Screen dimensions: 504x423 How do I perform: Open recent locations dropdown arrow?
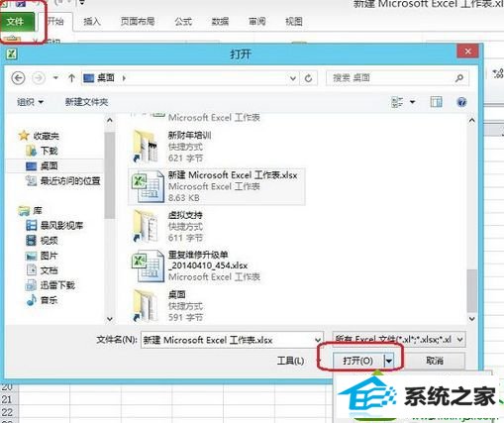point(55,78)
